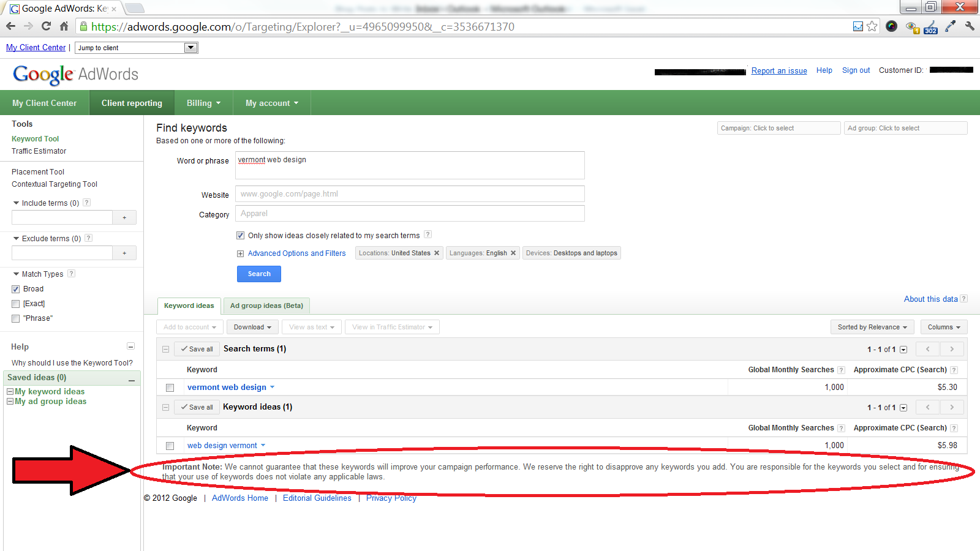The width and height of the screenshot is (980, 551).
Task: Select the vermont web design row checkbox
Action: (170, 388)
